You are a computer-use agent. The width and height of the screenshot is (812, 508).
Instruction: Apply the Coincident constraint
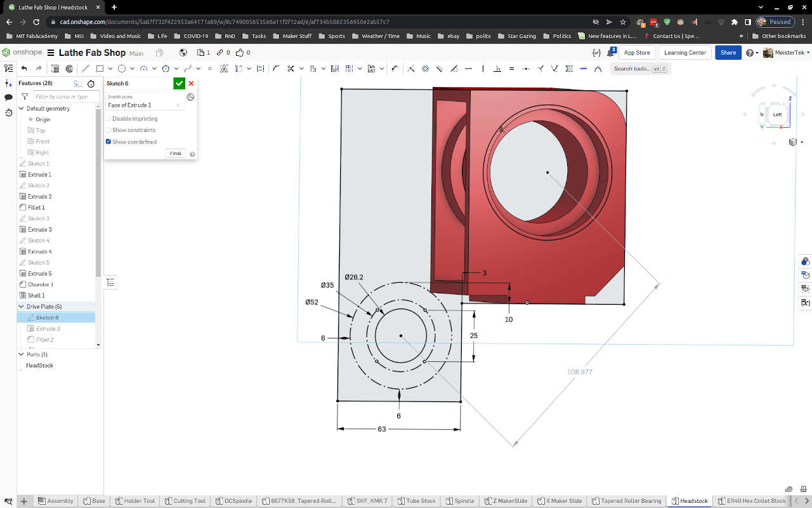[x=411, y=69]
